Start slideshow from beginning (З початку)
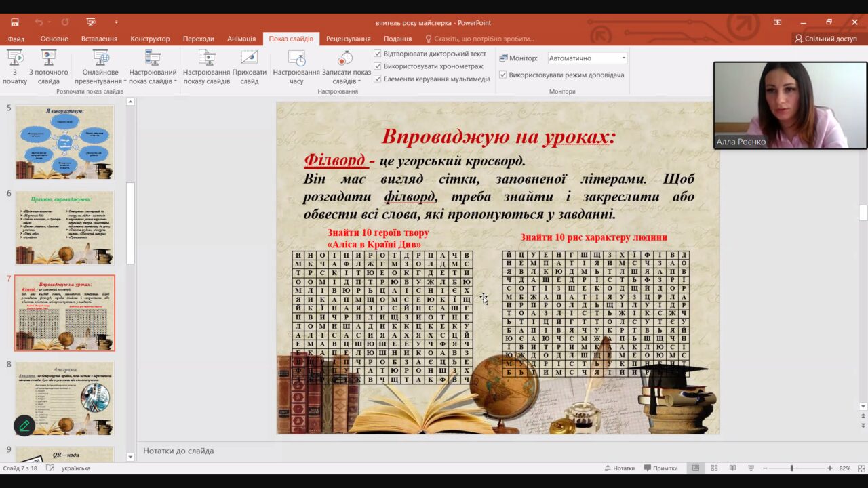The height and width of the screenshot is (488, 868). (x=15, y=67)
